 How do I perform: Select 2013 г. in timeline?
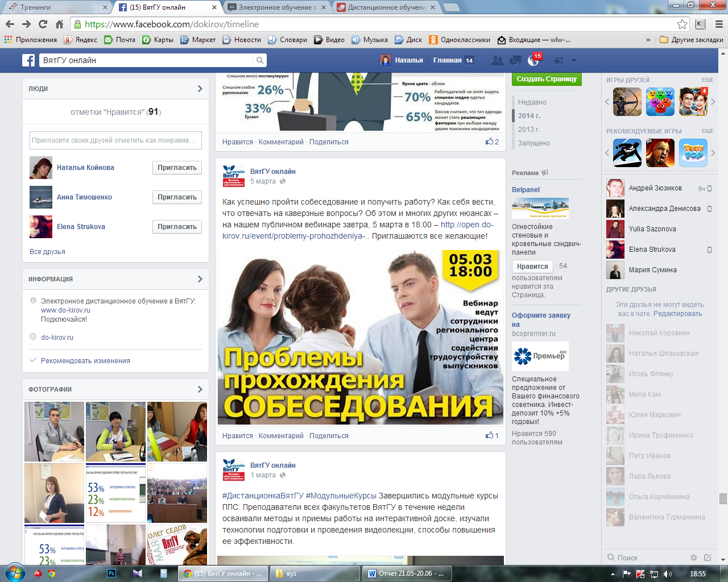point(528,130)
